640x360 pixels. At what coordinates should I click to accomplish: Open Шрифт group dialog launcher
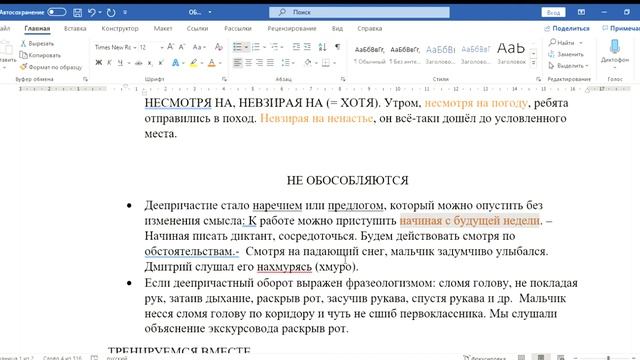pos(224,79)
